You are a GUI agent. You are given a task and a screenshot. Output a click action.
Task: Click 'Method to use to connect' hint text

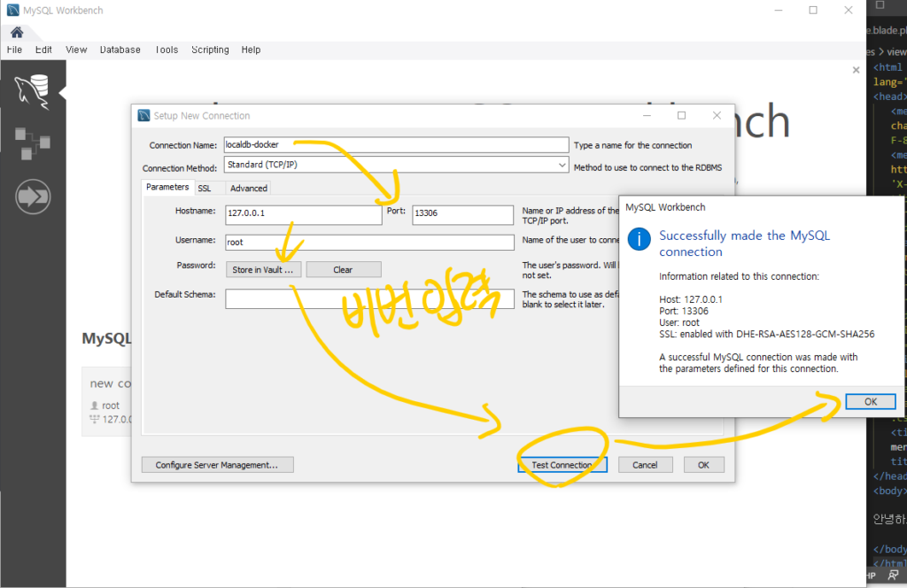click(647, 167)
